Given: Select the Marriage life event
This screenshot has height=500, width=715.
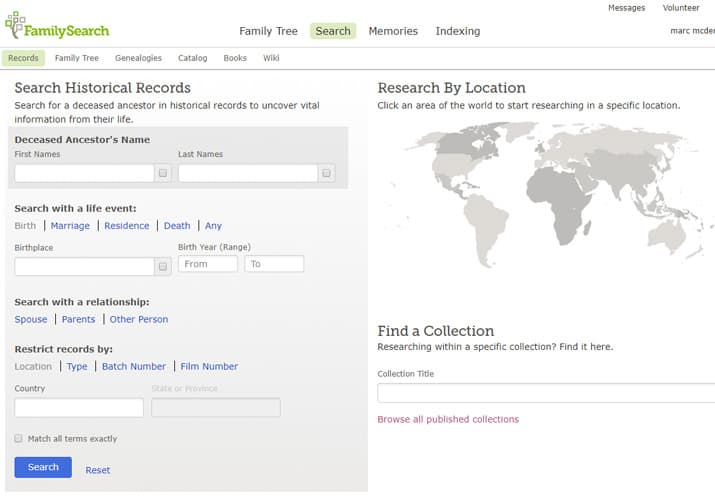Looking at the screenshot, I should 70,226.
